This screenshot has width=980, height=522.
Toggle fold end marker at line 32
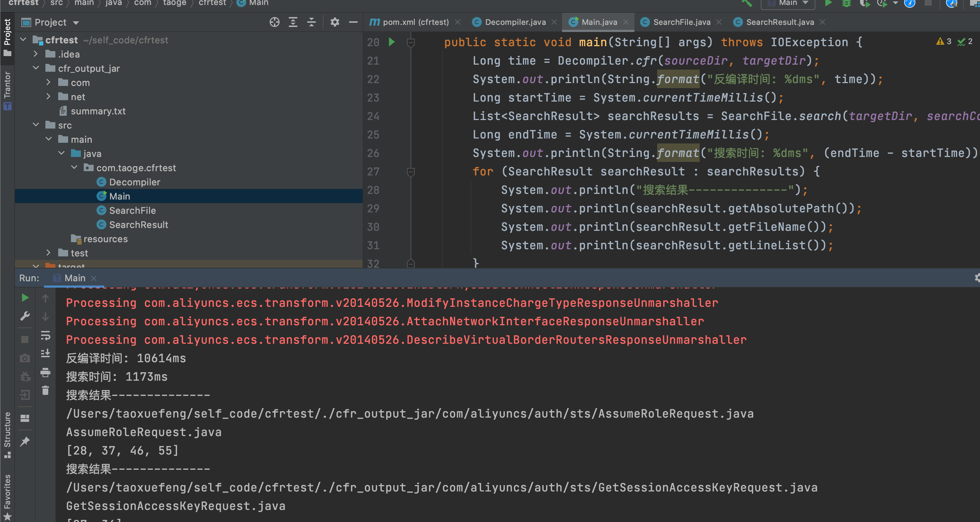click(411, 263)
